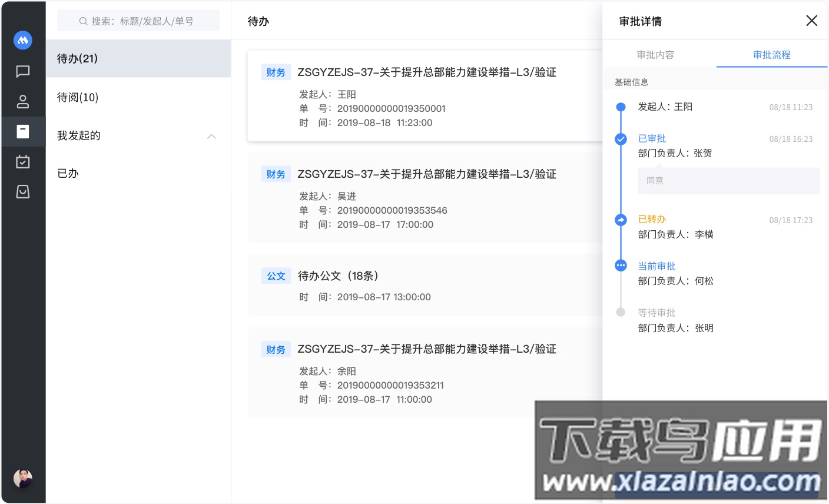The image size is (829, 504).
Task: Open the 已办 section
Action: tap(67, 173)
